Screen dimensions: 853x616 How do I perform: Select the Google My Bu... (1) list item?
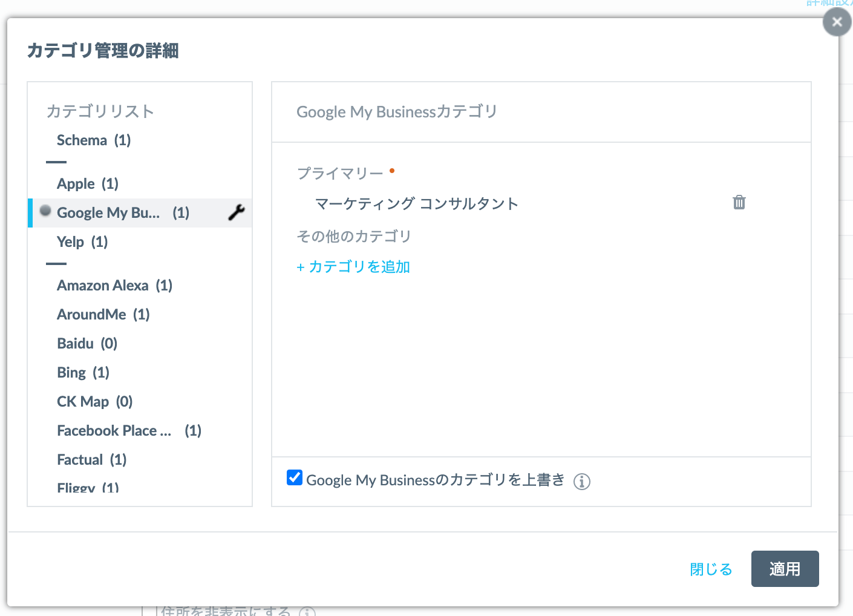coord(140,213)
